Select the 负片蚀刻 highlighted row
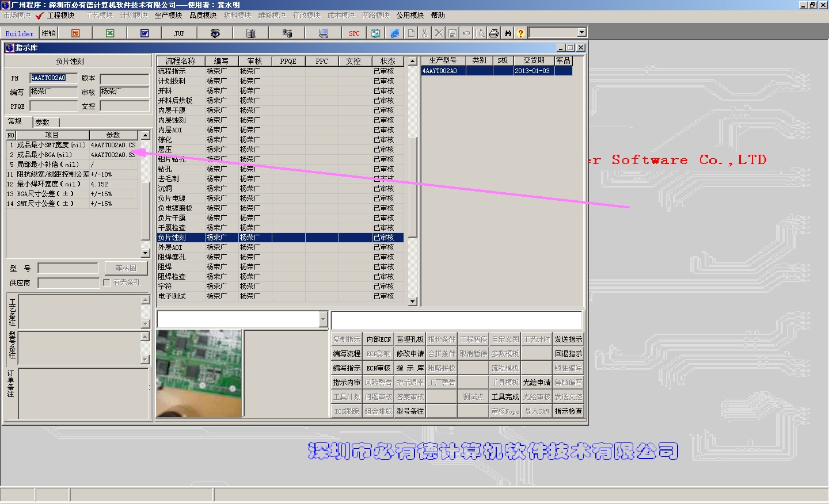The height and width of the screenshot is (504, 829). click(x=280, y=238)
